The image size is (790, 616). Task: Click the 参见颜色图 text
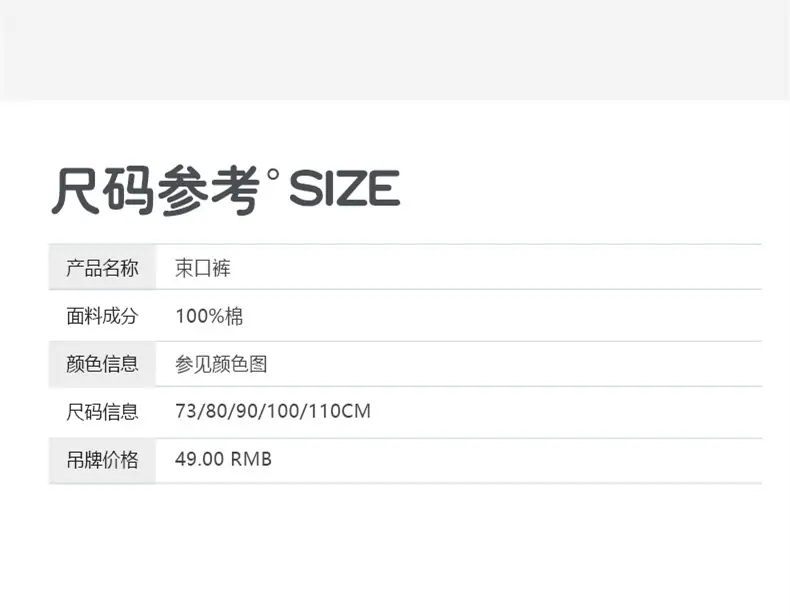point(221,364)
